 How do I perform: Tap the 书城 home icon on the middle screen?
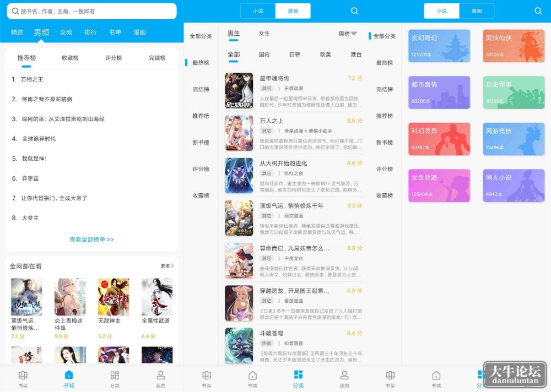click(253, 375)
